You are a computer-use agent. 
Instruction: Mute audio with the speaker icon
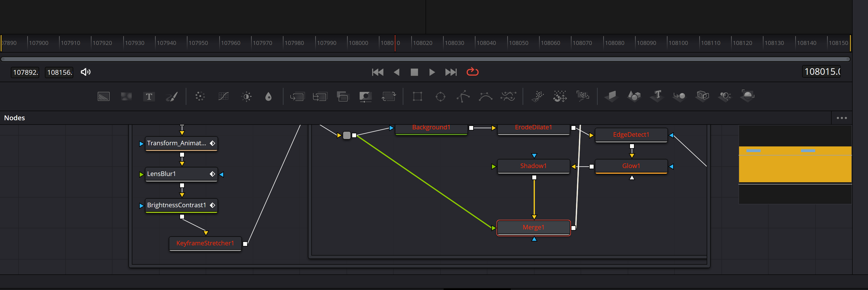coord(85,72)
